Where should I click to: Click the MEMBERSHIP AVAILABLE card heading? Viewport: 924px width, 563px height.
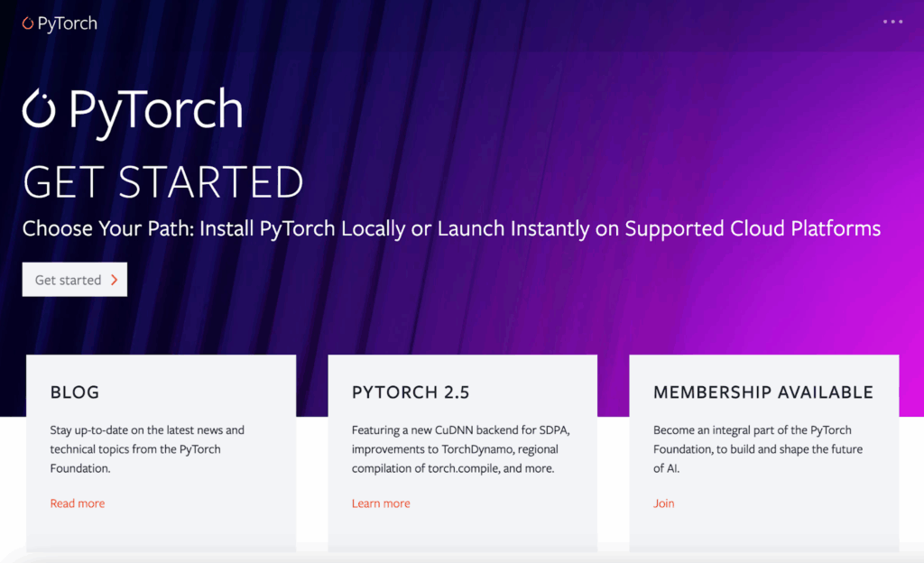pyautogui.click(x=763, y=392)
